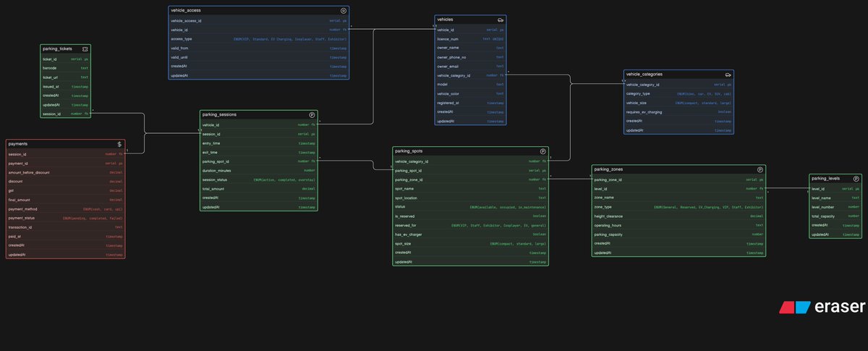Click the owner_email field in vehicles

pyautogui.click(x=470, y=66)
